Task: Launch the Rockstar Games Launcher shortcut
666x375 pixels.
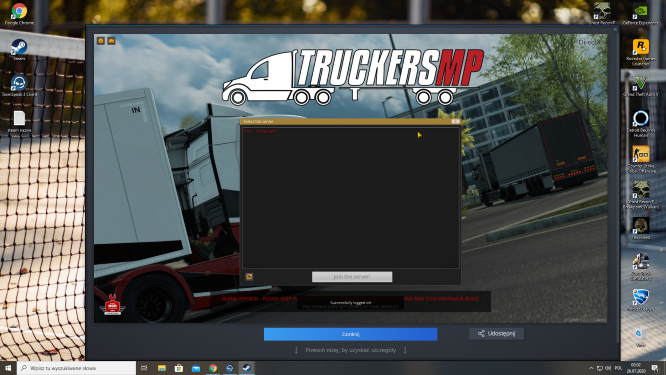Action: coord(641,52)
